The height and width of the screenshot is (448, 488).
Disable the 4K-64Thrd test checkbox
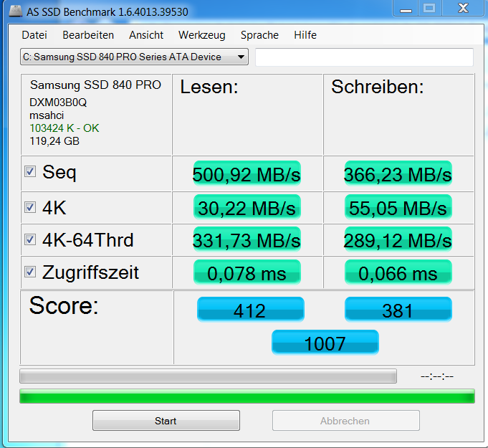pyautogui.click(x=30, y=239)
